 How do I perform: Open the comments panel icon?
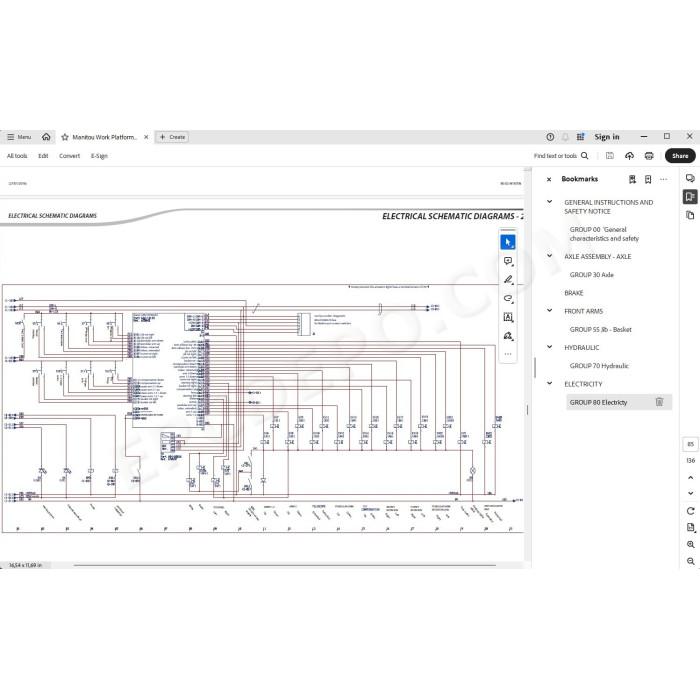click(x=690, y=178)
